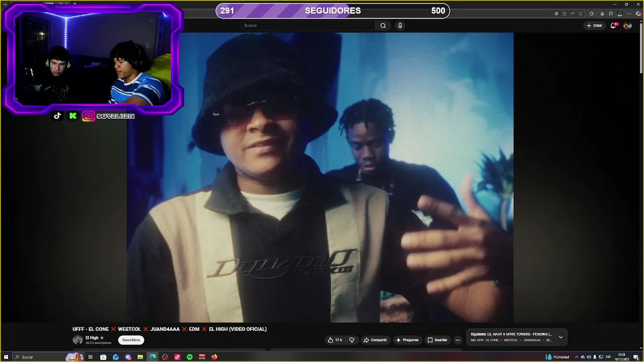644x362 pixels.
Task: Open El High channel avatar
Action: [x=77, y=340]
